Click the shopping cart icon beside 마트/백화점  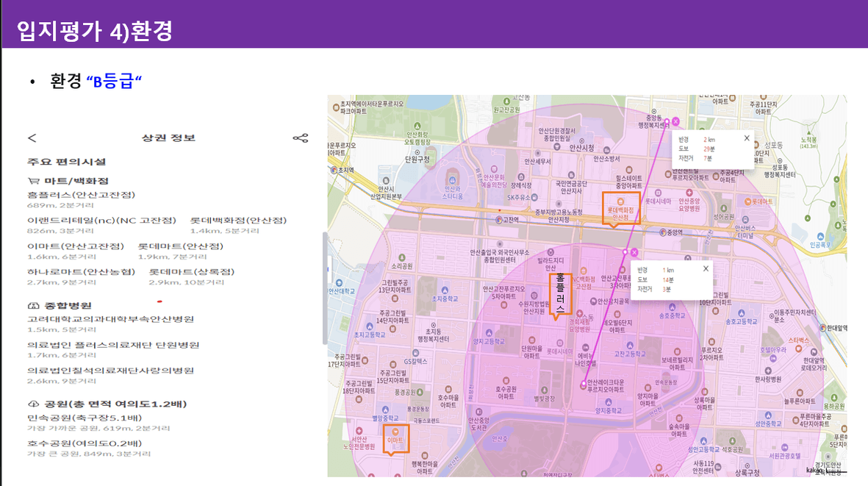34,180
